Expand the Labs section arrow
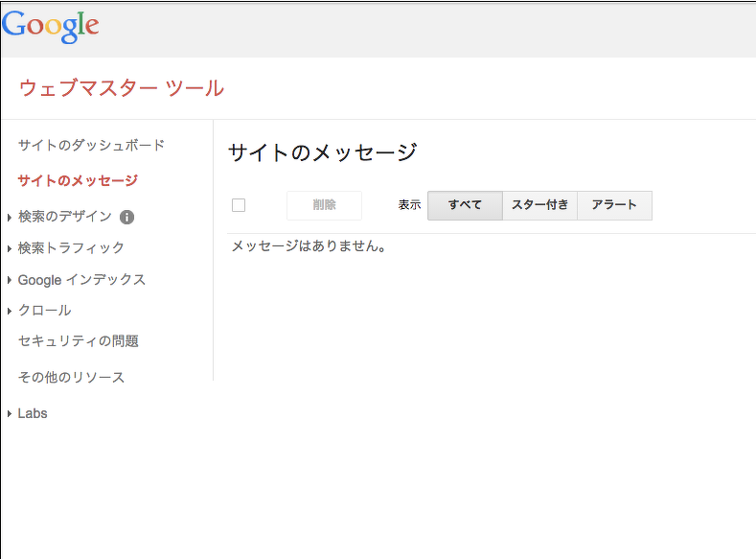Image resolution: width=756 pixels, height=559 pixels. point(10,414)
